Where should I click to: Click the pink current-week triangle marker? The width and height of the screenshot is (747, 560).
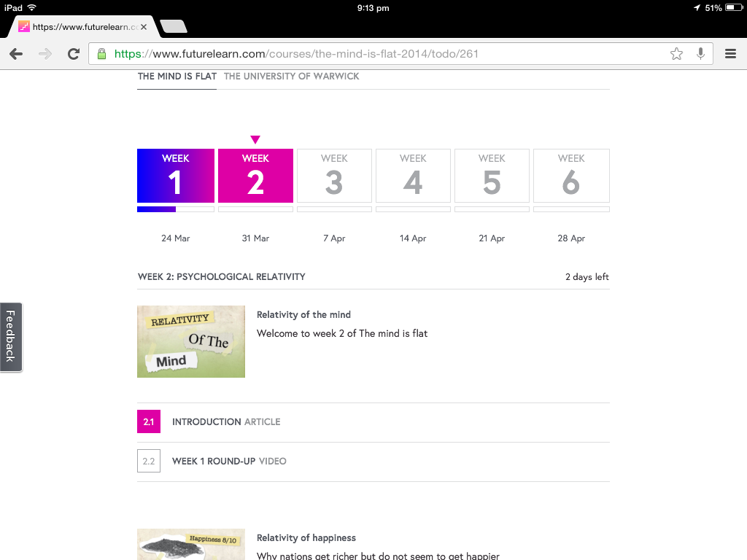click(x=255, y=139)
